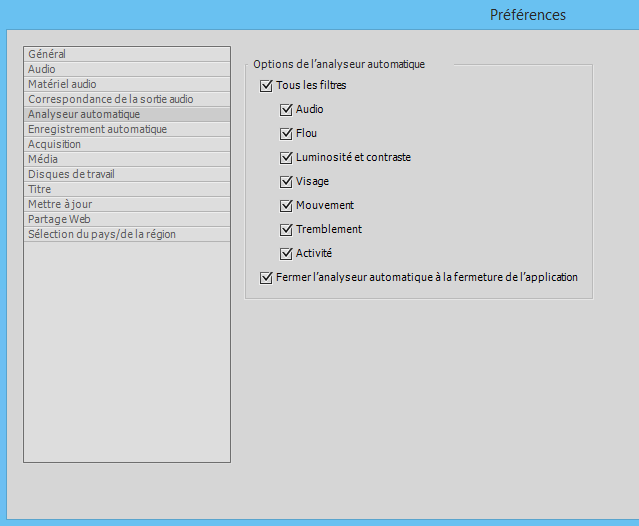Disable the Tremblement filter checkbox
The height and width of the screenshot is (526, 639).
[286, 230]
